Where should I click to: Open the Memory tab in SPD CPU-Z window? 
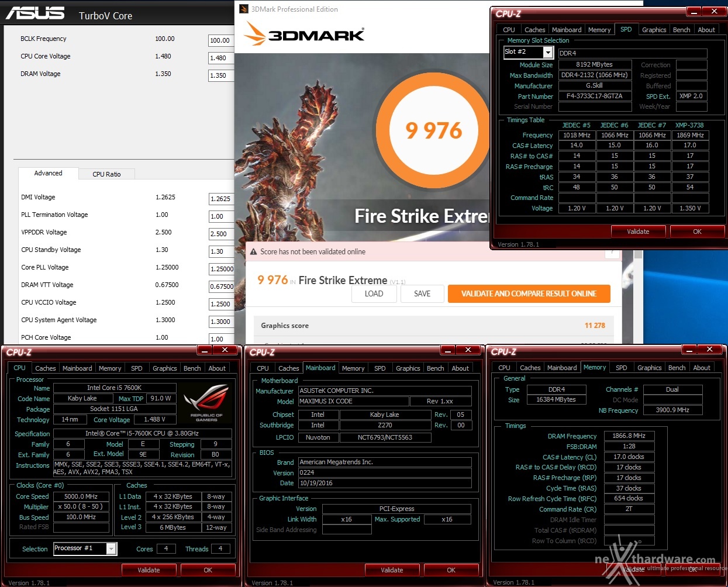point(599,30)
